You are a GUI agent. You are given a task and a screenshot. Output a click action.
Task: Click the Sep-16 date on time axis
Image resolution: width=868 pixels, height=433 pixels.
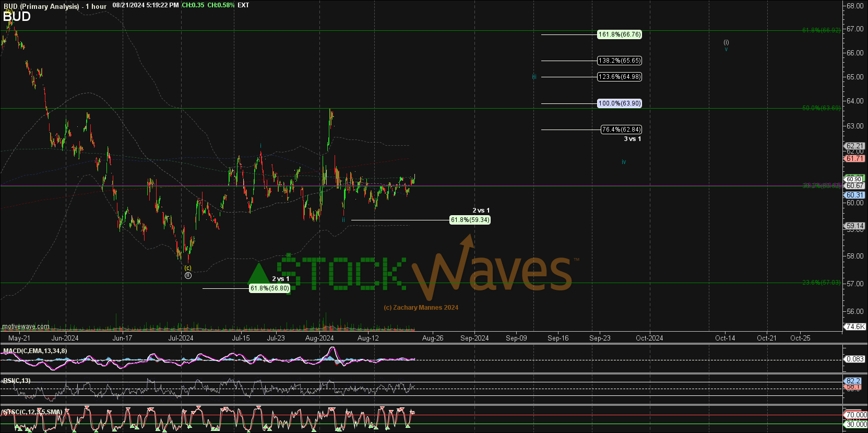(558, 338)
